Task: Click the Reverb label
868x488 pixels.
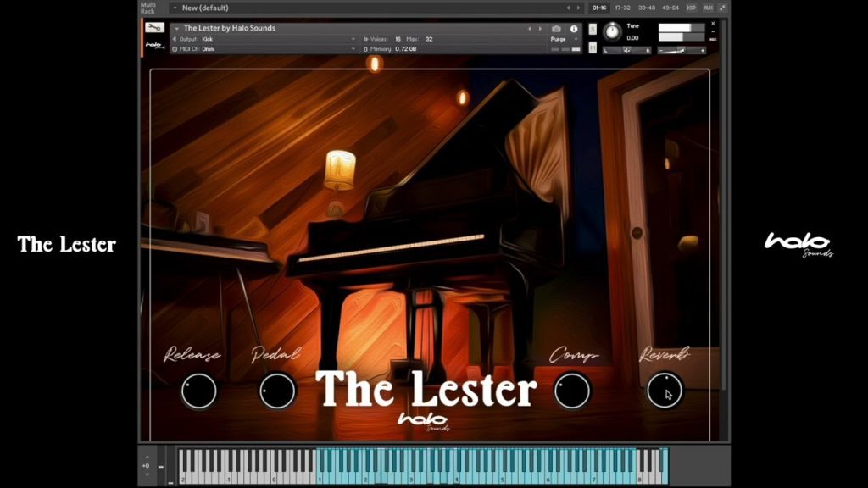Action: (x=665, y=353)
